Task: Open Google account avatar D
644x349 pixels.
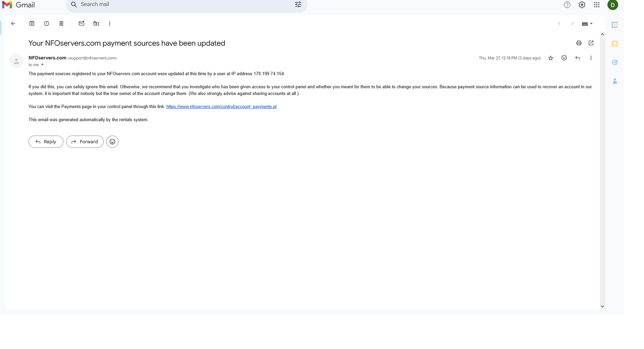Action: click(613, 5)
